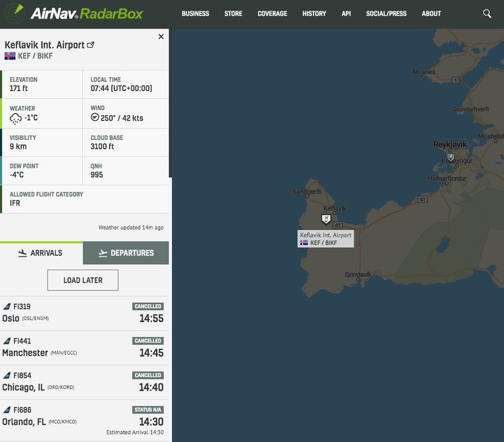Click Icelandair logo beside FI441

[7, 341]
